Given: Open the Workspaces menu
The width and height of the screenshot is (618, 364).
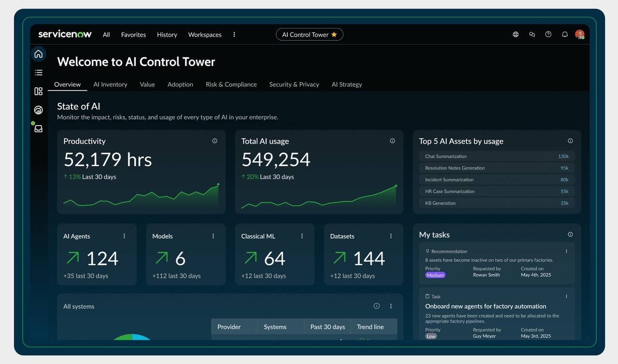Looking at the screenshot, I should 205,35.
